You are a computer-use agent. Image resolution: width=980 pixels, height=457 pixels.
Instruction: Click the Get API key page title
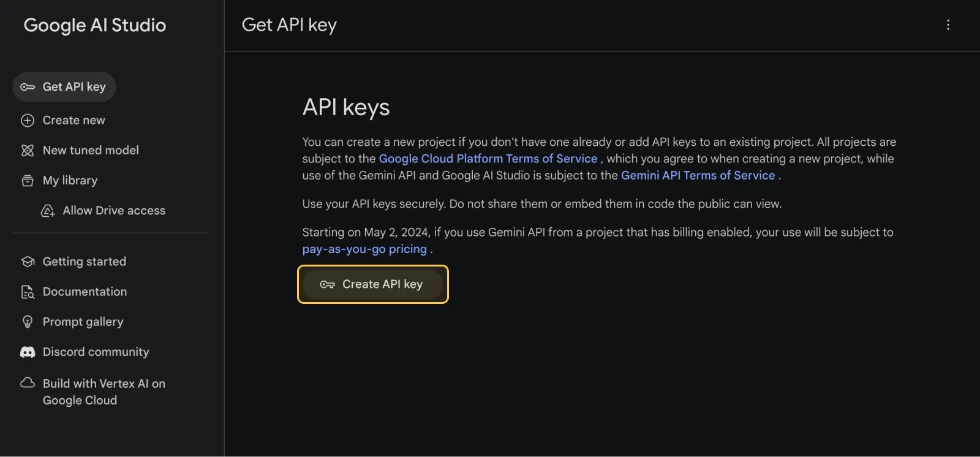pyautogui.click(x=289, y=25)
